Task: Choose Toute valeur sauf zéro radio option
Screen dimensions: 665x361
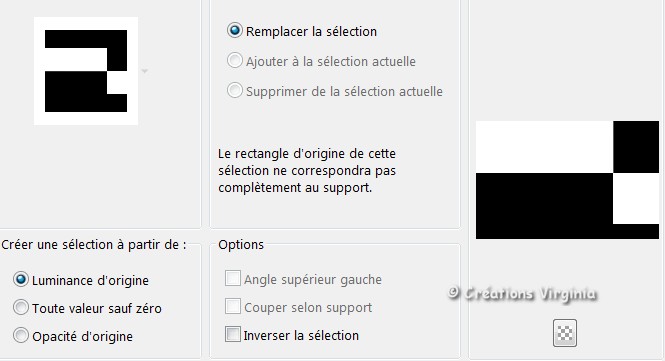Action: [21, 308]
